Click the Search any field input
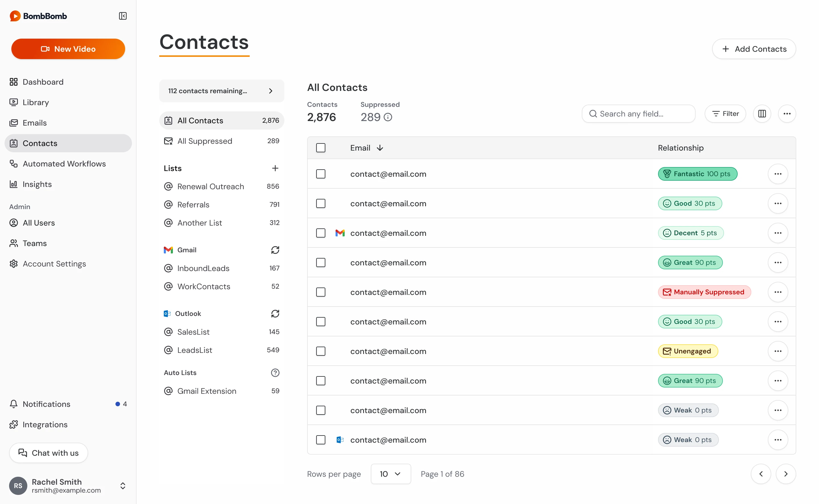This screenshot has height=504, width=819. [638, 114]
